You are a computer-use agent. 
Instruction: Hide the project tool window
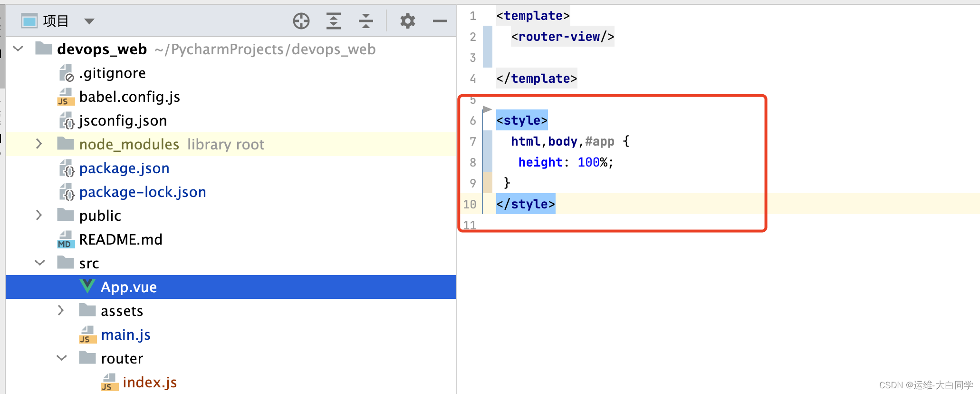(x=440, y=21)
